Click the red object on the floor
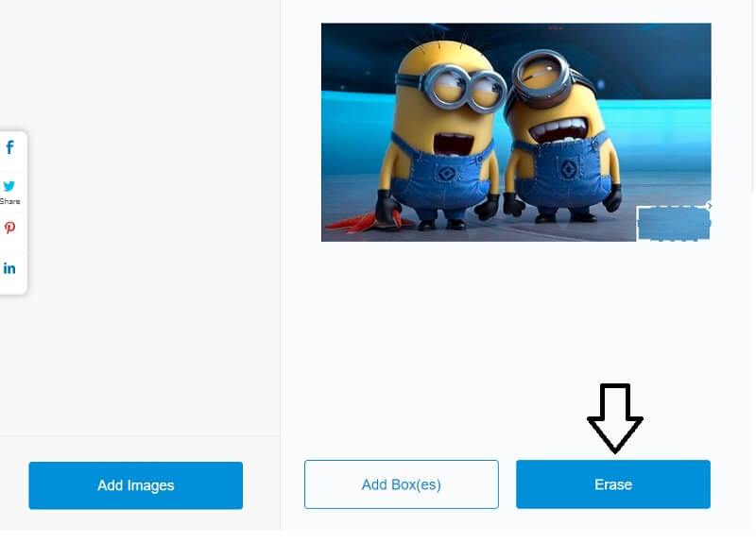The image size is (756, 543). pyautogui.click(x=363, y=223)
